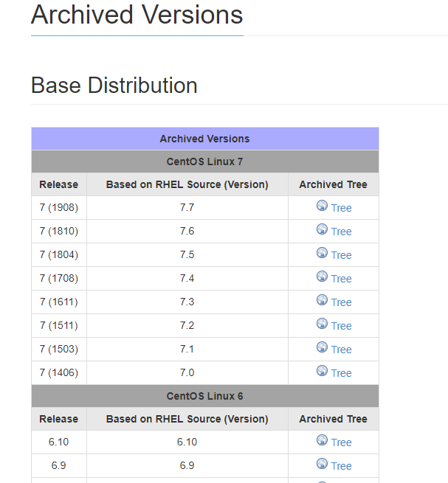Click the RHEL version cell 7.4

(x=187, y=279)
